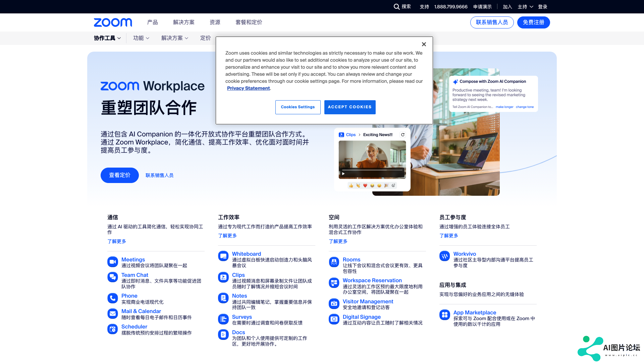Open the Whiteboard product link

coord(247,254)
